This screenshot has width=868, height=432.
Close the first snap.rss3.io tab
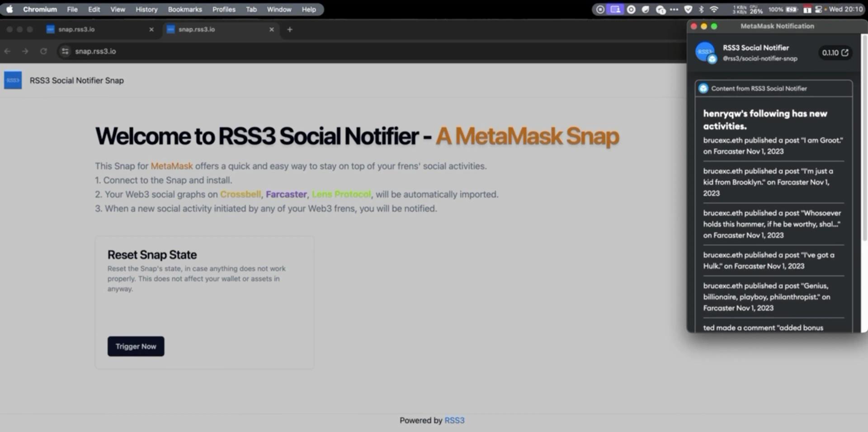pyautogui.click(x=151, y=29)
